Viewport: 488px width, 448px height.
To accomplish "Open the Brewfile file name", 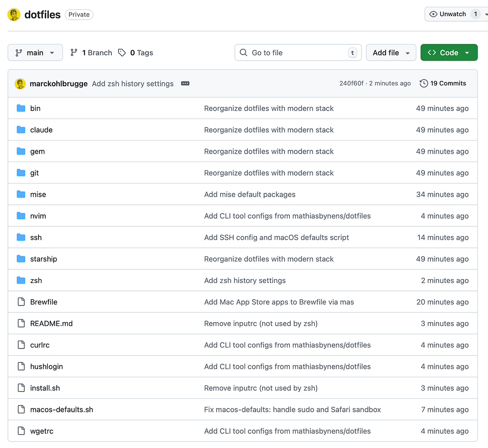I will (43, 302).
